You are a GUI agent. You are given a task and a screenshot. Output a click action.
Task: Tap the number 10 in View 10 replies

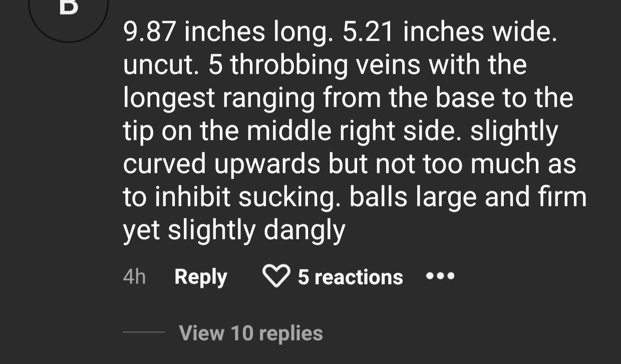pos(241,333)
